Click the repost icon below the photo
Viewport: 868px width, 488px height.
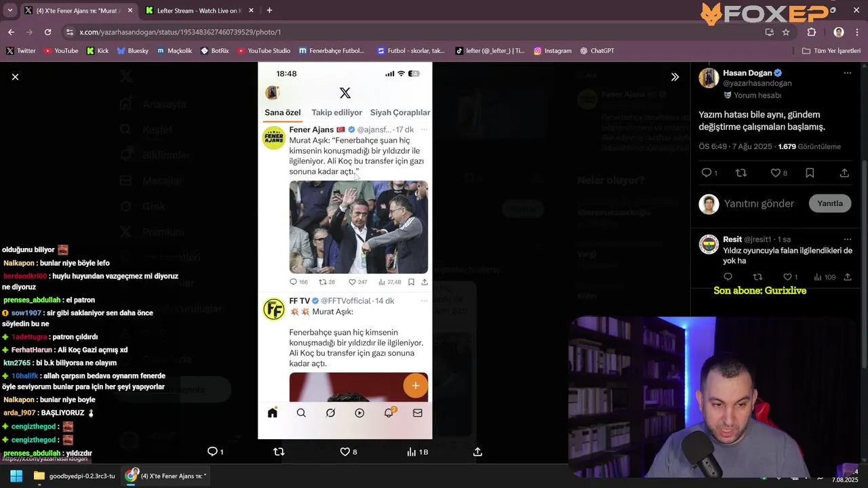coord(279,451)
